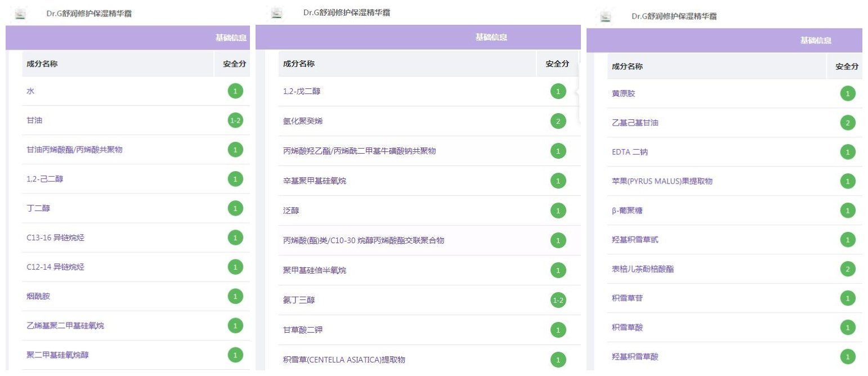This screenshot has width=868, height=376.
Task: Click the safety score badge for 乙基己基甘油
Action: pyautogui.click(x=847, y=123)
